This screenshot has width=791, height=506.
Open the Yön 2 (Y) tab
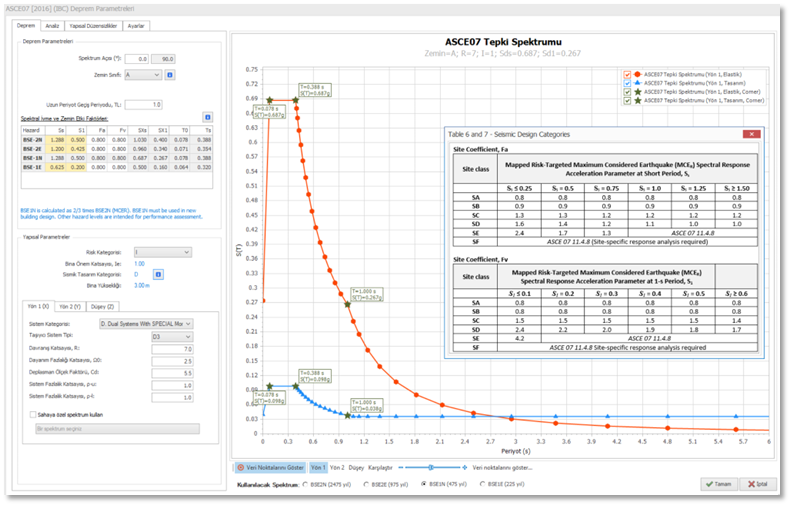point(68,306)
